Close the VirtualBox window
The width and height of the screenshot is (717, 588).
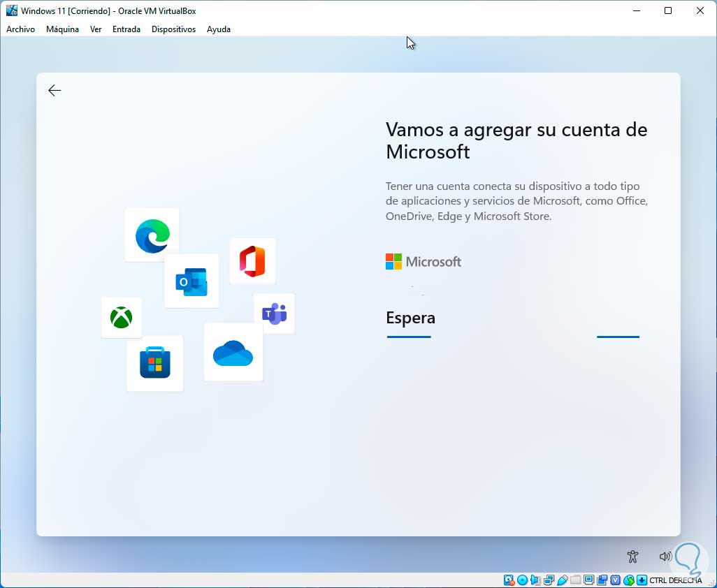[700, 10]
